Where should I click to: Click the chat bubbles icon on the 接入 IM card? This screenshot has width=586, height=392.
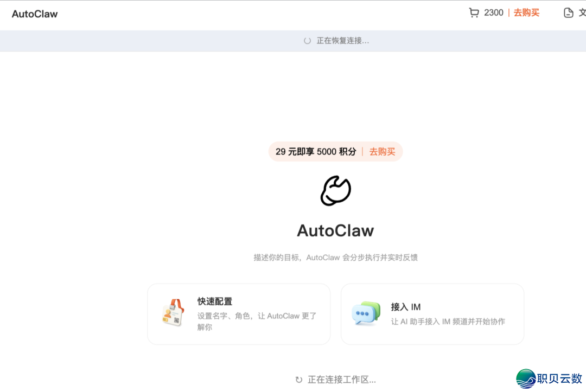pos(365,313)
